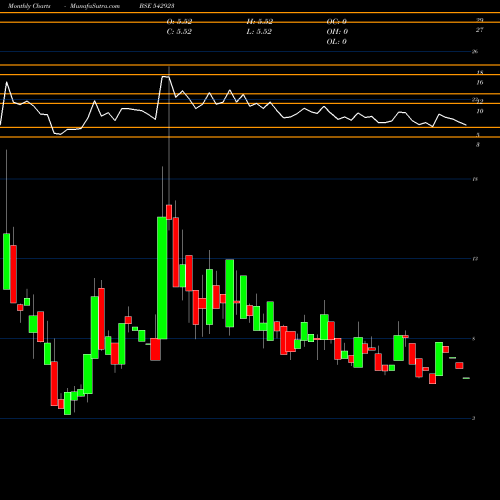Select the high value 'H: 5.52'
The image size is (500, 500).
click(x=260, y=22)
